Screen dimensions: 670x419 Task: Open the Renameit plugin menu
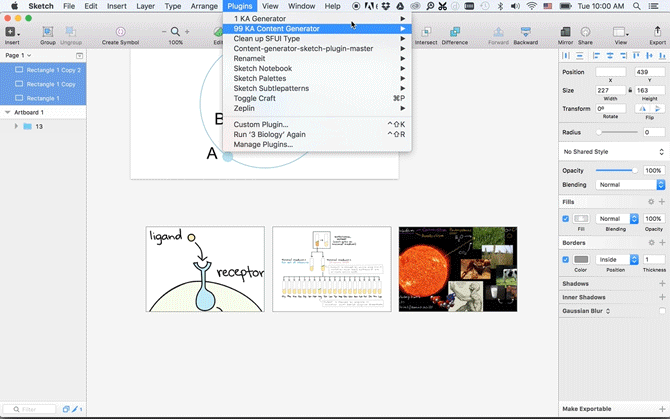pos(317,59)
